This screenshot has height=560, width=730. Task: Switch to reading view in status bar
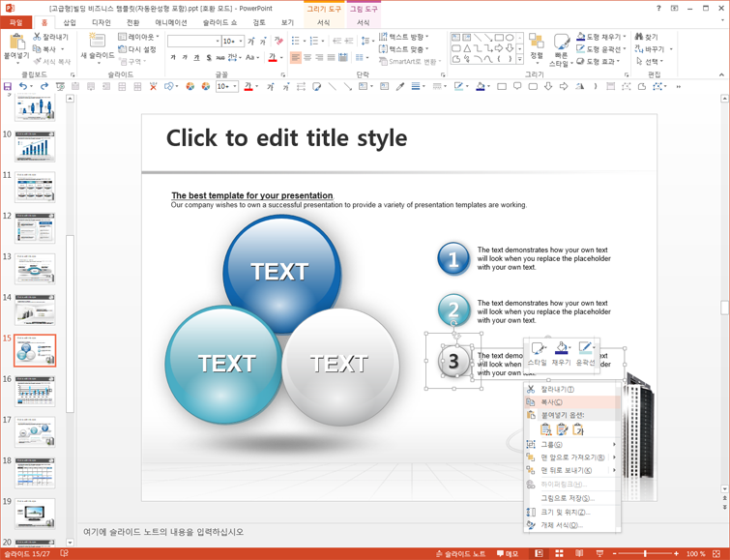(x=579, y=553)
